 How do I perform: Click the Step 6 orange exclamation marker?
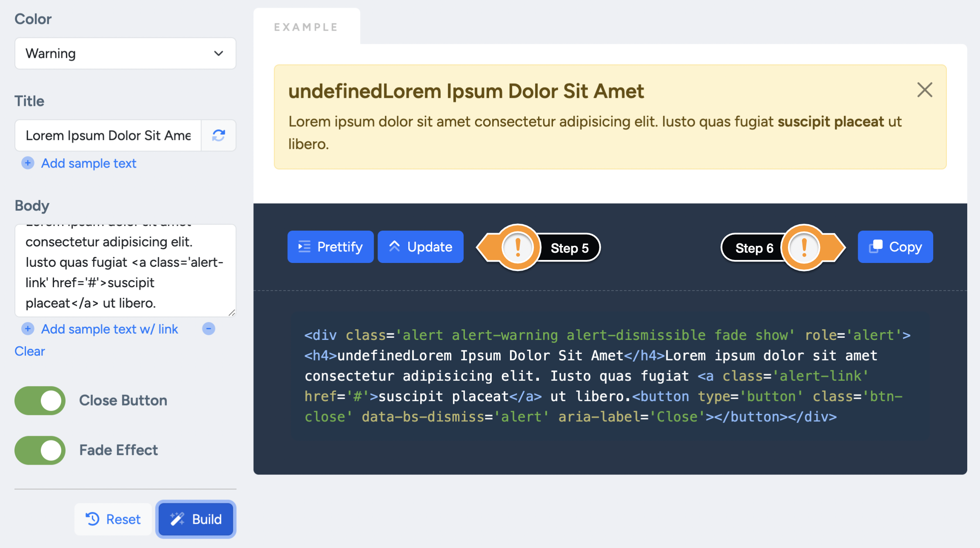pos(804,247)
